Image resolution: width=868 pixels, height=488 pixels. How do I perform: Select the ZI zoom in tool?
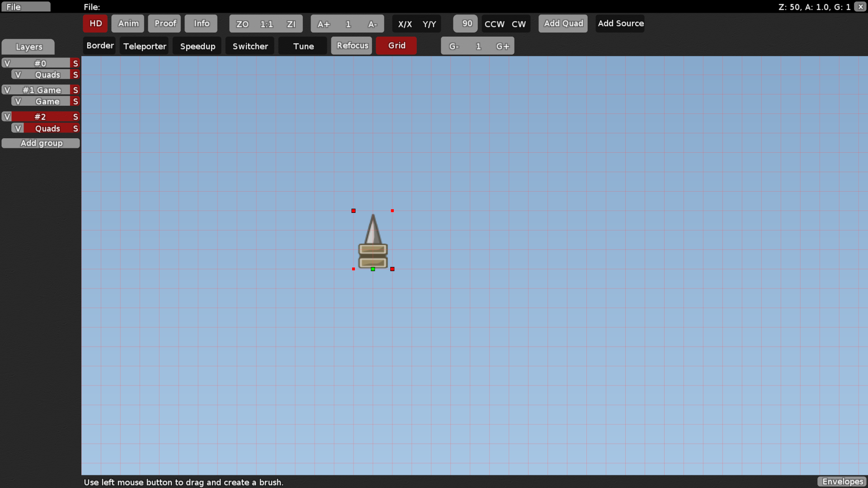point(292,23)
